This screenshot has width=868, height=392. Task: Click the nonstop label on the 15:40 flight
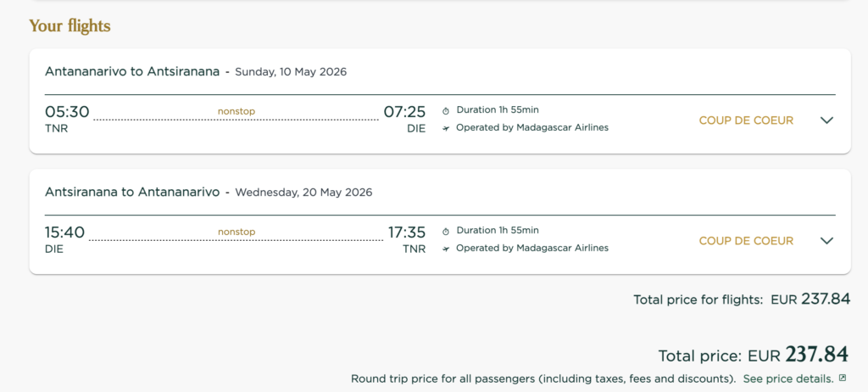click(x=236, y=232)
